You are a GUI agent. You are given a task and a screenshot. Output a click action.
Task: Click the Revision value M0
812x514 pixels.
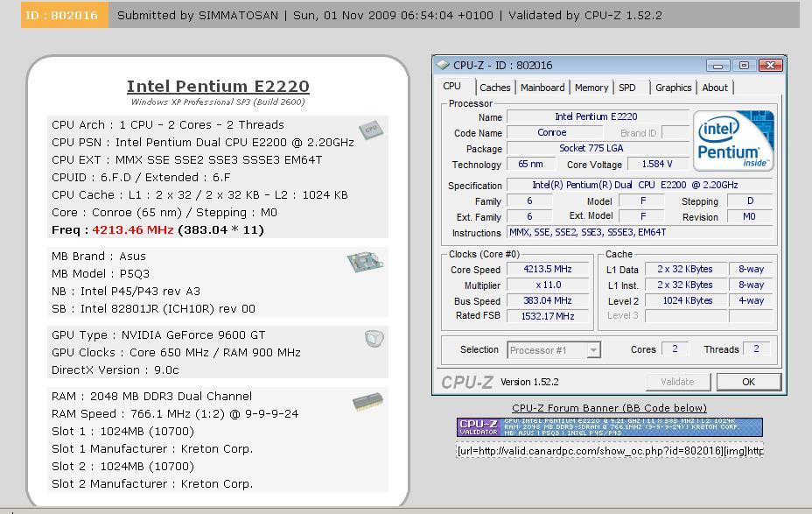pos(749,216)
